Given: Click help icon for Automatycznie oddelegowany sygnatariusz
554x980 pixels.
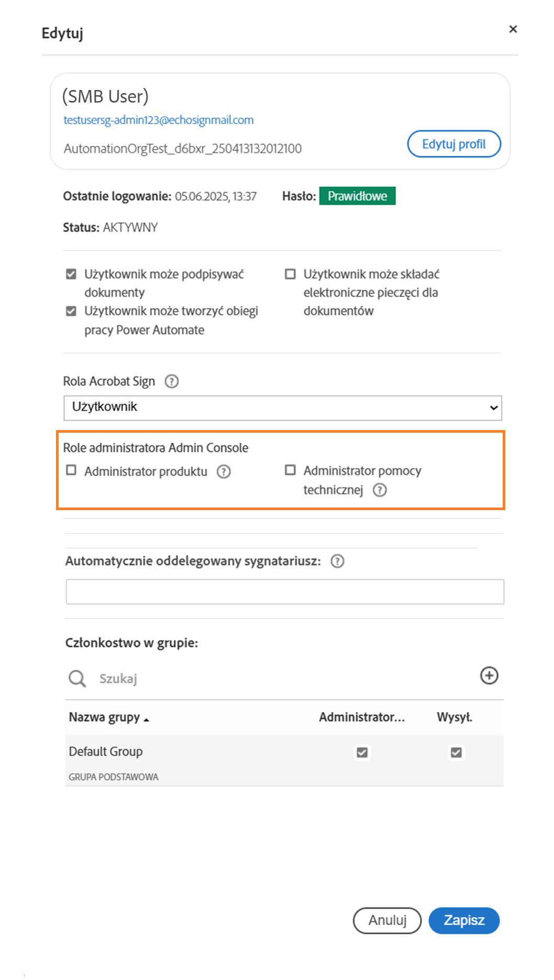Looking at the screenshot, I should (338, 561).
